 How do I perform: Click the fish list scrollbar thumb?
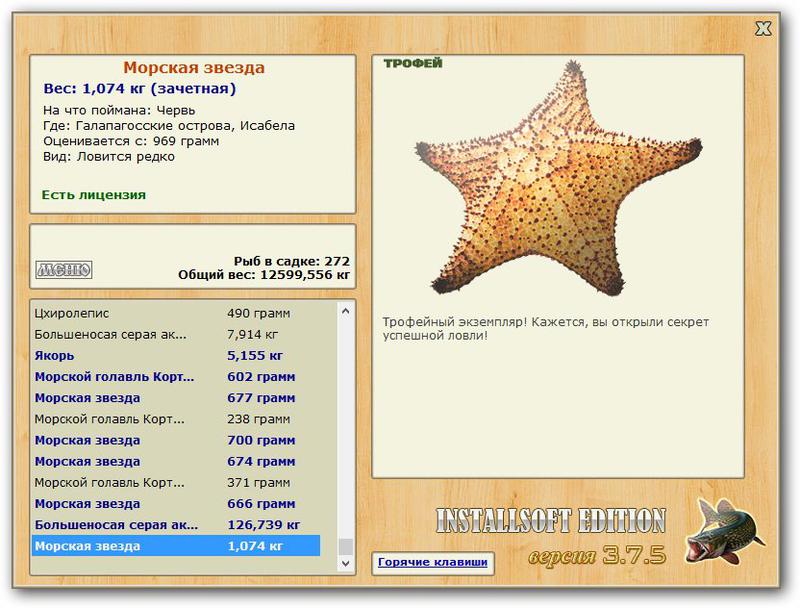tap(345, 546)
